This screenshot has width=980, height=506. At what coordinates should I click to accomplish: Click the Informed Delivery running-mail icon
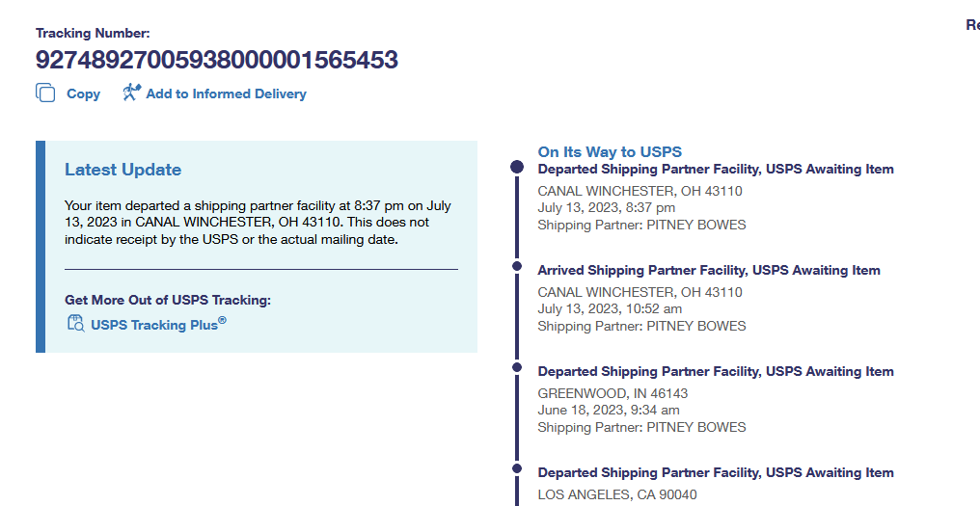click(x=132, y=93)
